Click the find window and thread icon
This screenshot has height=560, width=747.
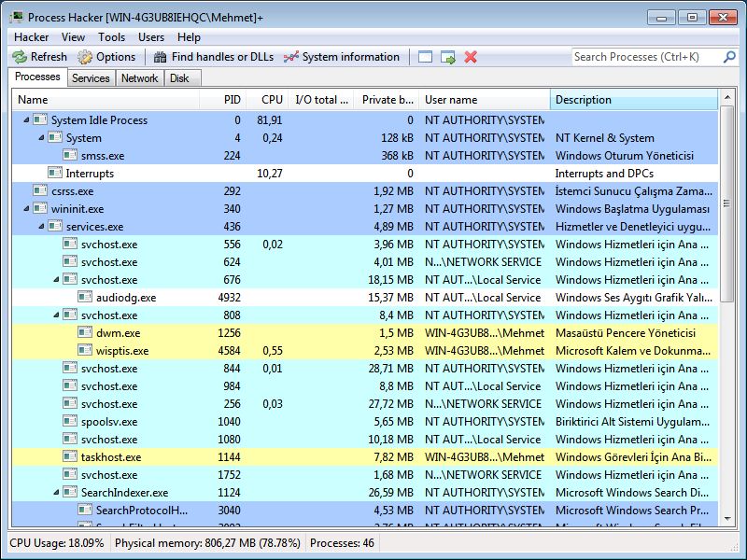point(448,57)
